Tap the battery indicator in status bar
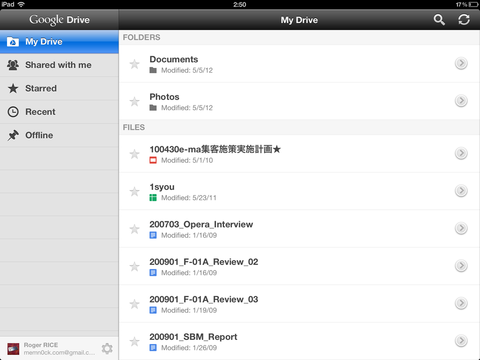This screenshot has height=360, width=480. pyautogui.click(x=473, y=4)
